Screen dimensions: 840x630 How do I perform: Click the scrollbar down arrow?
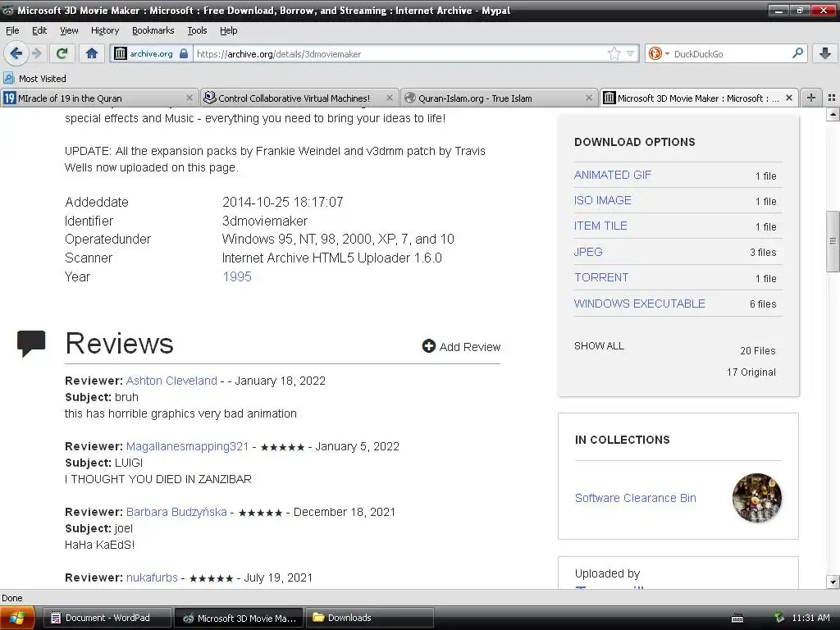pos(833,582)
